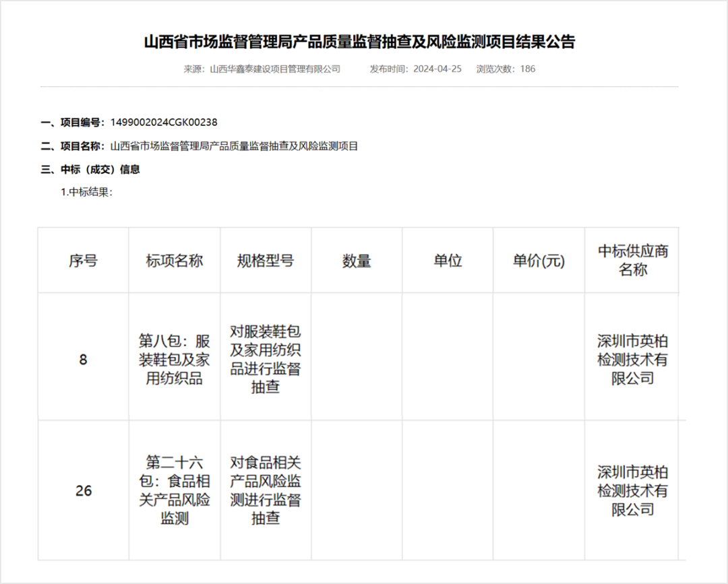
Task: Click the 数量 column header
Action: coord(357,261)
